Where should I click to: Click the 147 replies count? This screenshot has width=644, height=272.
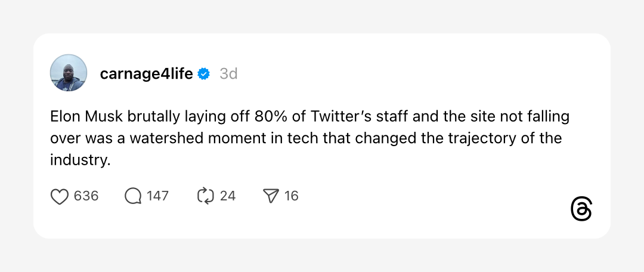click(157, 196)
